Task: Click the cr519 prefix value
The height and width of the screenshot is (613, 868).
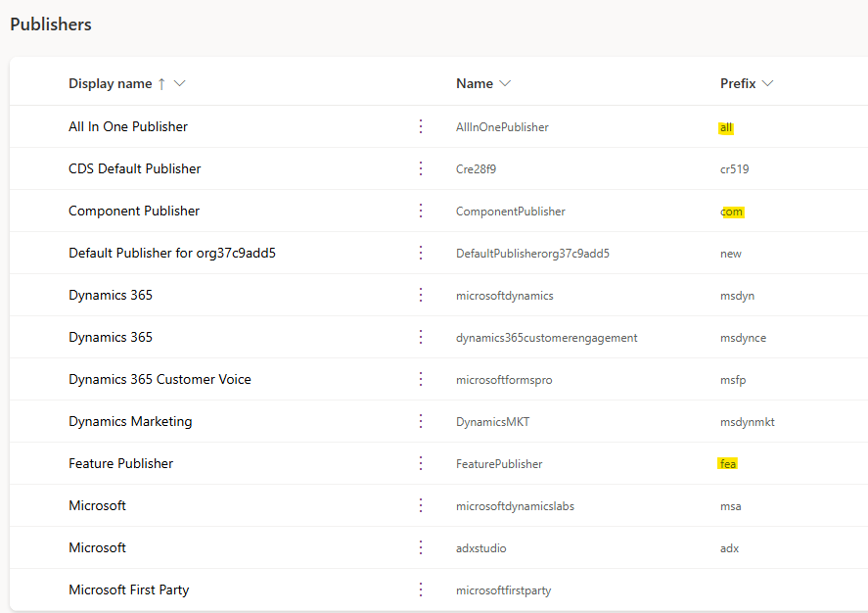Action: coord(735,169)
